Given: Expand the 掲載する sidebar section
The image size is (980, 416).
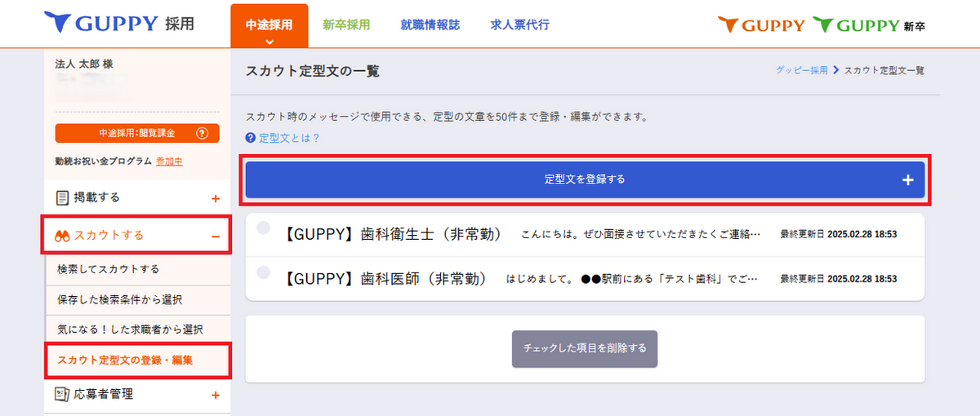Looking at the screenshot, I should 216,198.
